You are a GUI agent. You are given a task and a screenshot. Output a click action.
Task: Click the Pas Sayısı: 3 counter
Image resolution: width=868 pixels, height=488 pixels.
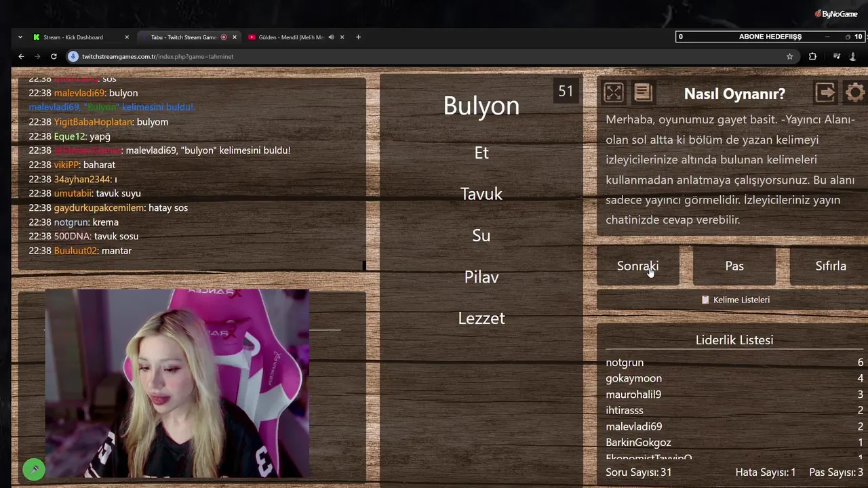click(x=836, y=472)
